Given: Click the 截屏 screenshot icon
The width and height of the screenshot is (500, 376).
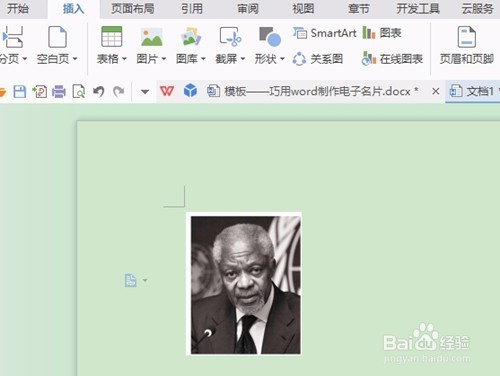Looking at the screenshot, I should 230,37.
